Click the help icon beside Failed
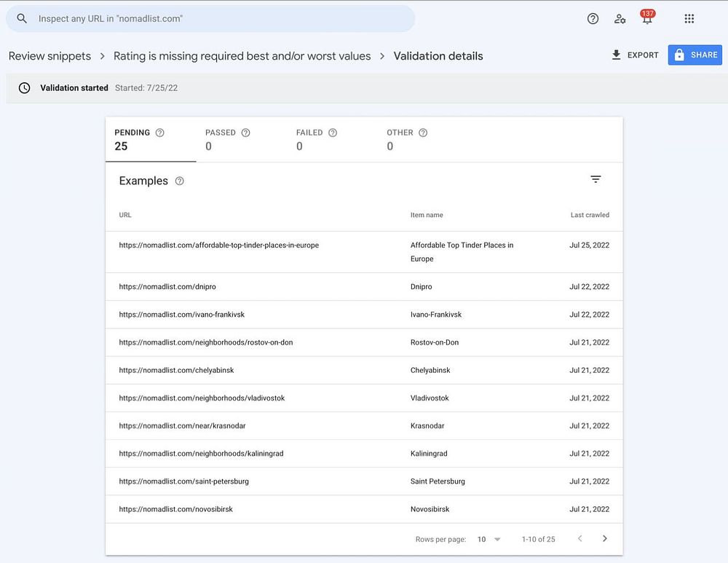 pos(333,133)
